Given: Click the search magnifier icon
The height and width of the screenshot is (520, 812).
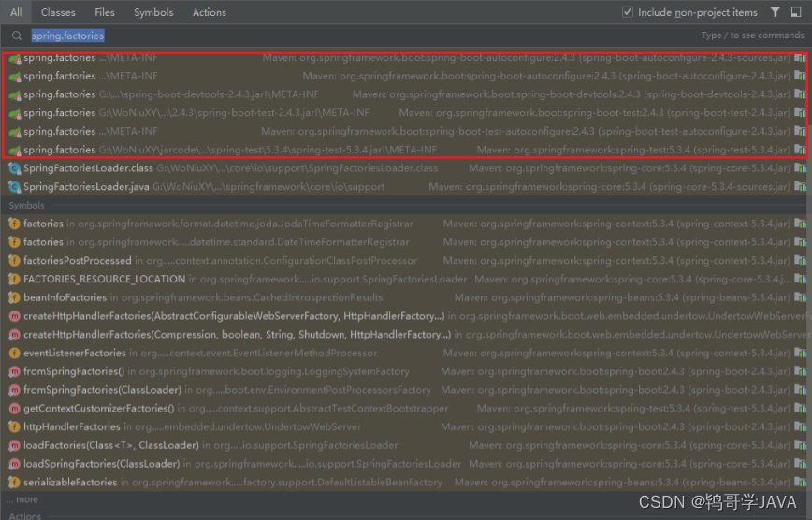Looking at the screenshot, I should tap(17, 36).
